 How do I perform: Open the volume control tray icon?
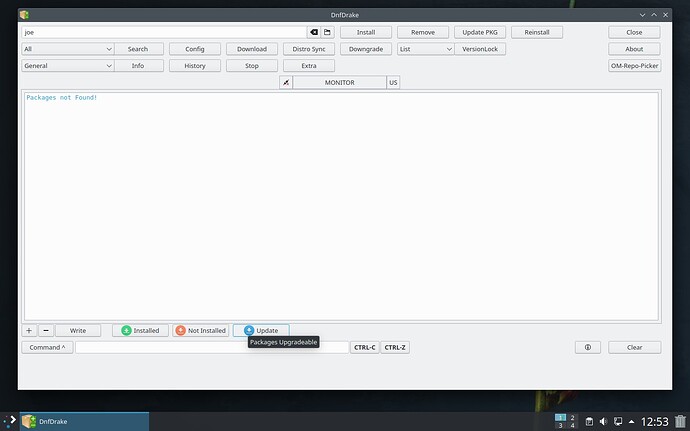603,421
